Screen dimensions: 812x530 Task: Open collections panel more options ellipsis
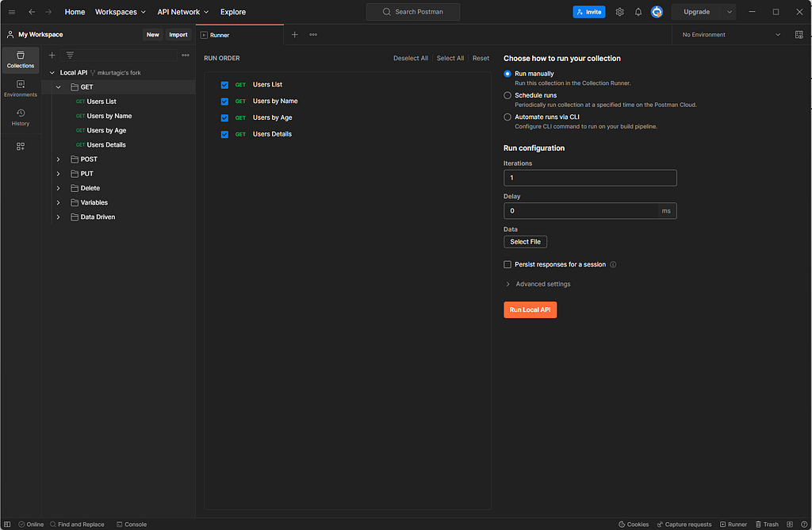click(186, 55)
